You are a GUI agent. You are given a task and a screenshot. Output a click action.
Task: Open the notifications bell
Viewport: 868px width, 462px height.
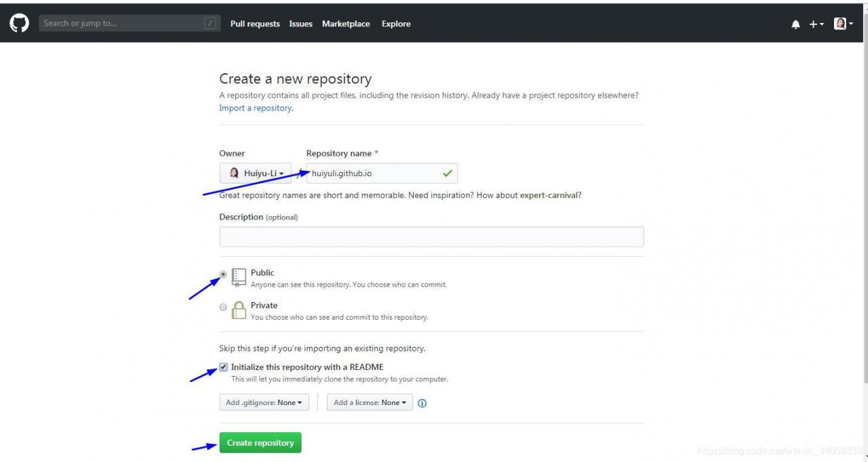795,24
